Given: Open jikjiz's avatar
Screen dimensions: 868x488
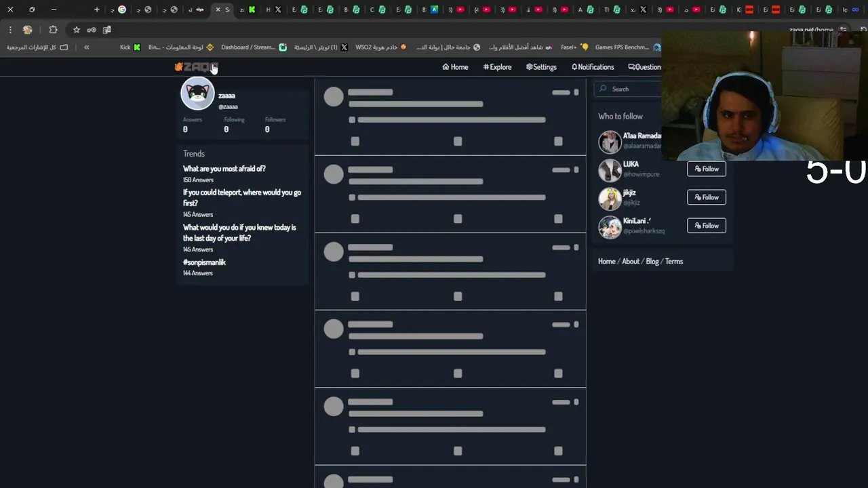Looking at the screenshot, I should [610, 199].
